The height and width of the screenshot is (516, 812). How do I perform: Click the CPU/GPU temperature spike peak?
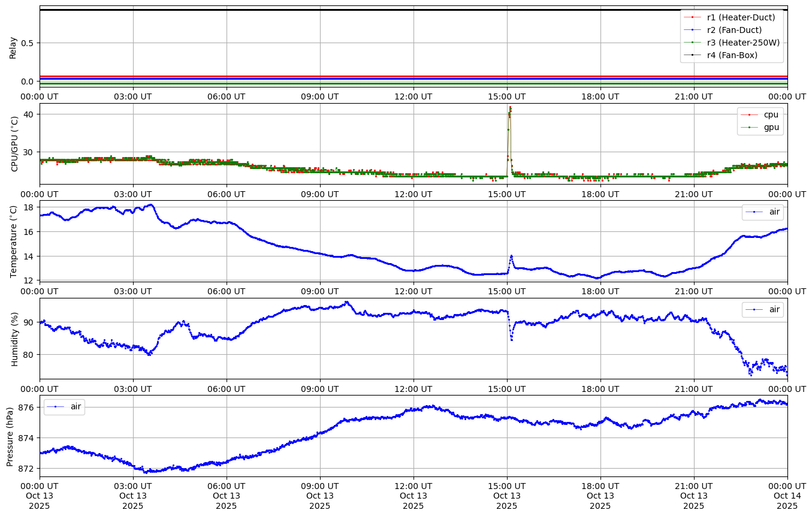tap(510, 108)
